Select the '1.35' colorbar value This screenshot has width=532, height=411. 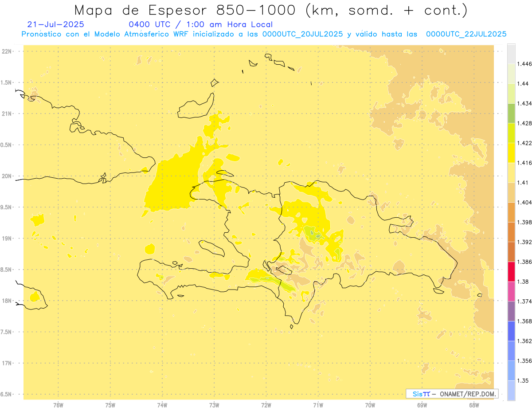[x=523, y=380]
